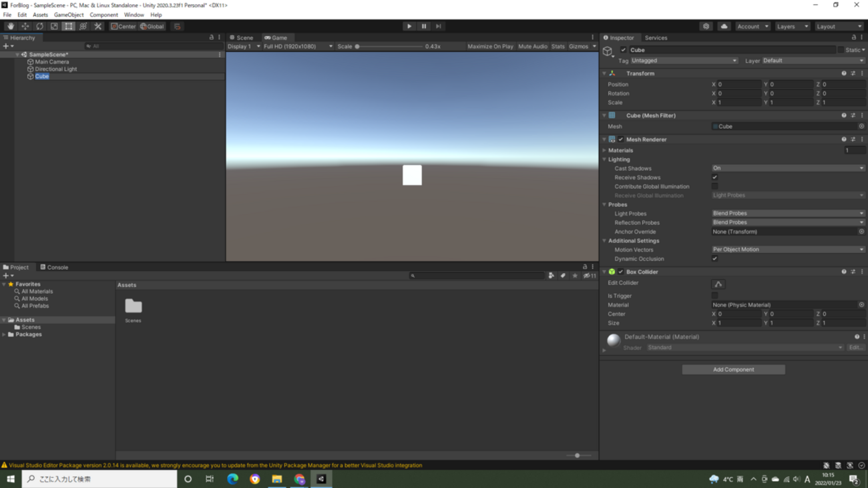Select the Hand tool in toolbar
This screenshot has height=488, width=868.
[x=11, y=26]
